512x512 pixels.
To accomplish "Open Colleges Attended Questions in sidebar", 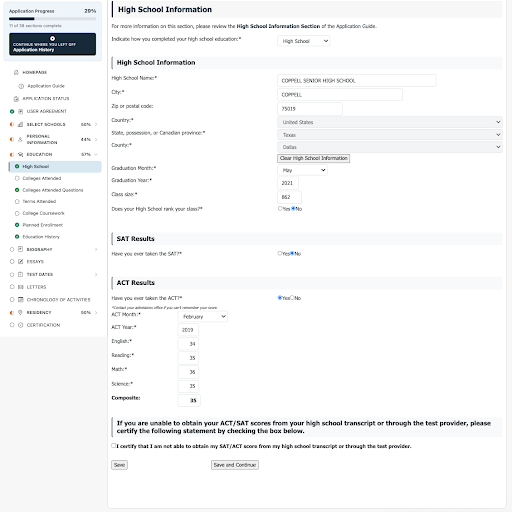I will coord(53,190).
